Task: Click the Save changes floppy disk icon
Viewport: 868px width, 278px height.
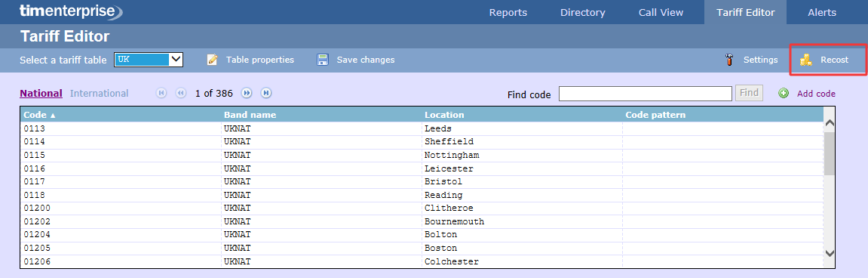Action: point(323,60)
